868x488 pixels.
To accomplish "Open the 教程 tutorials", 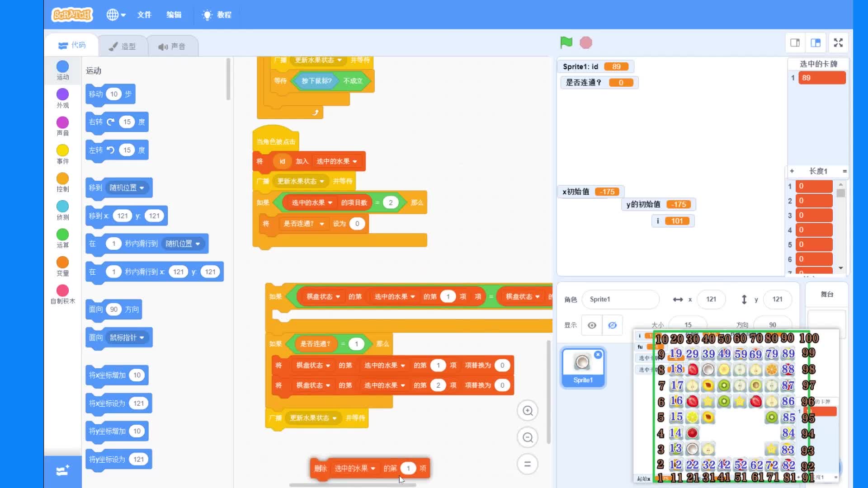I will [x=217, y=14].
